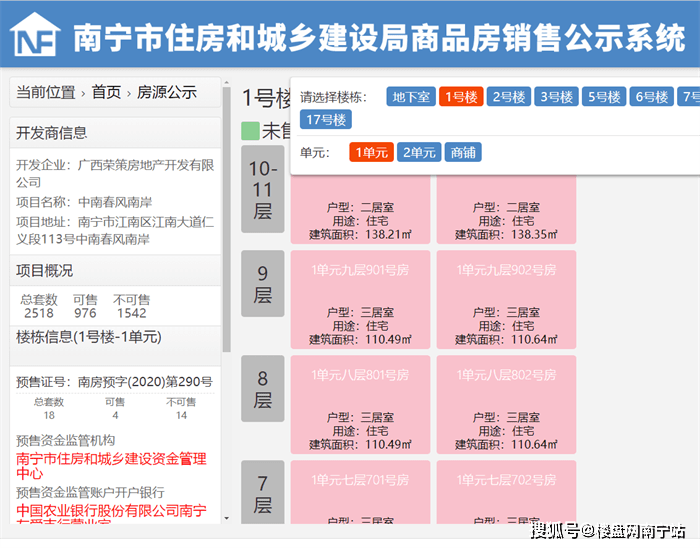This screenshot has width=700, height=548.
Task: Select the 17号楼 building button
Action: [x=326, y=120]
